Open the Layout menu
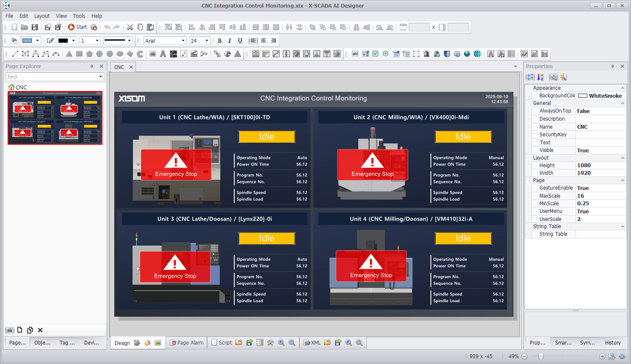The height and width of the screenshot is (364, 631). [x=42, y=16]
